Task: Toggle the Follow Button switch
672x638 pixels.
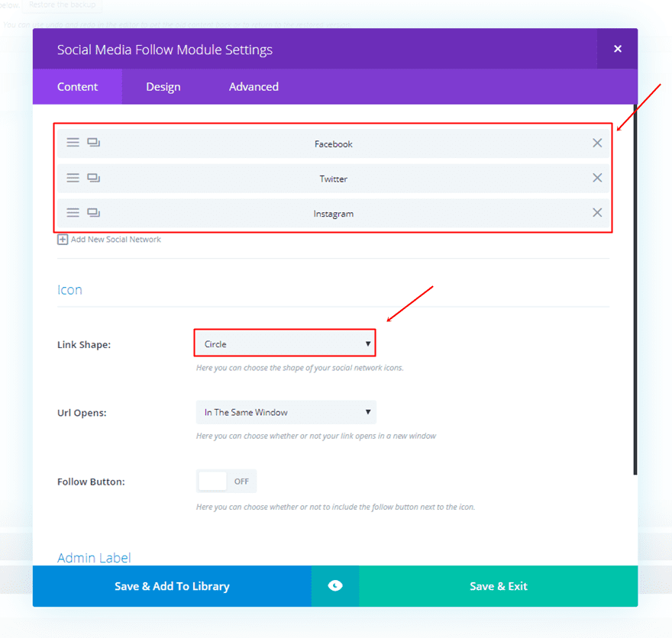Action: coord(226,482)
